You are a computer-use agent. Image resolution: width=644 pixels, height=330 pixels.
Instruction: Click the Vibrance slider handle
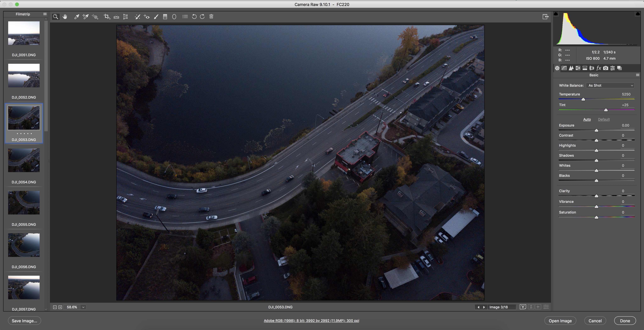point(596,206)
